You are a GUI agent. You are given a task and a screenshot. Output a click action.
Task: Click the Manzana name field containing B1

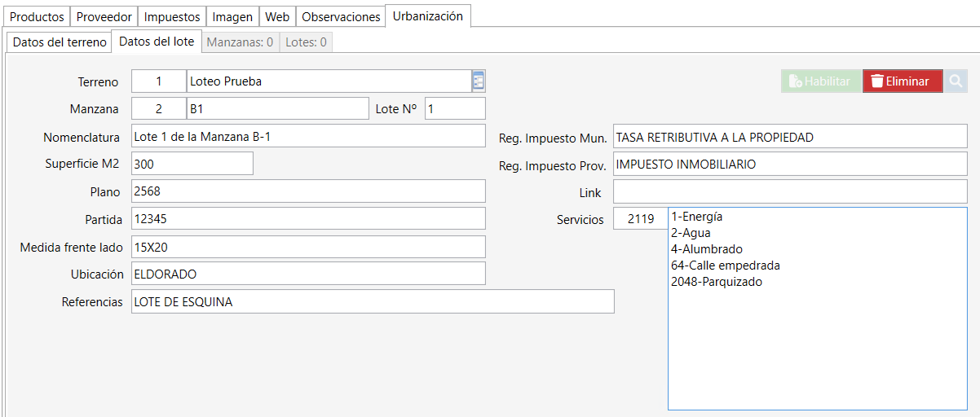click(x=277, y=109)
